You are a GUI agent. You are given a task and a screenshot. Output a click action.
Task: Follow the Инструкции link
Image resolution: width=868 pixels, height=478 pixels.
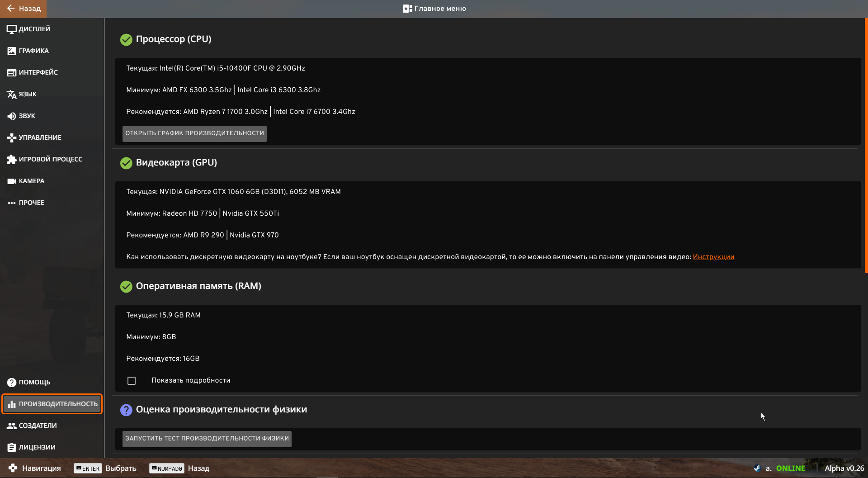coord(713,257)
